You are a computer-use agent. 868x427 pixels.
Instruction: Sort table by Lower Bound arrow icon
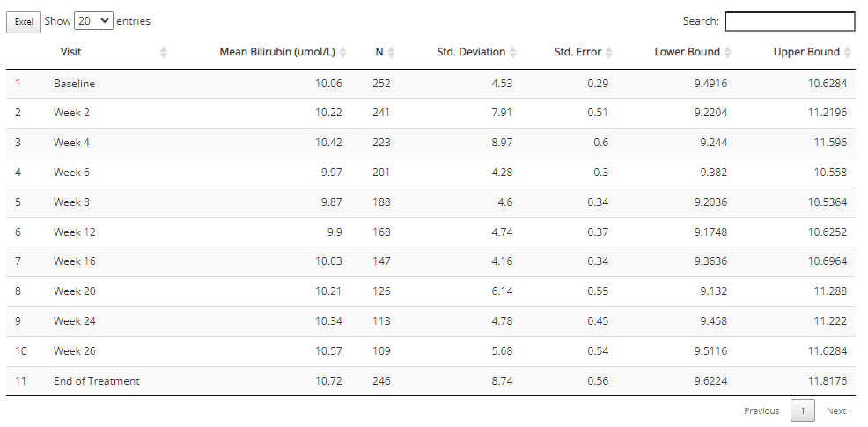coord(728,52)
